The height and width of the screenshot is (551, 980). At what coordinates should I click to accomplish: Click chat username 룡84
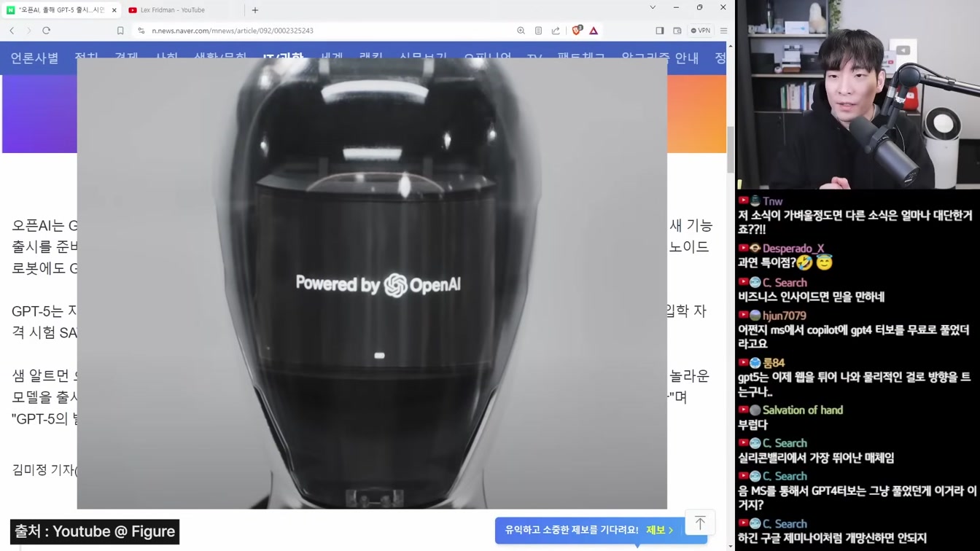click(x=774, y=362)
